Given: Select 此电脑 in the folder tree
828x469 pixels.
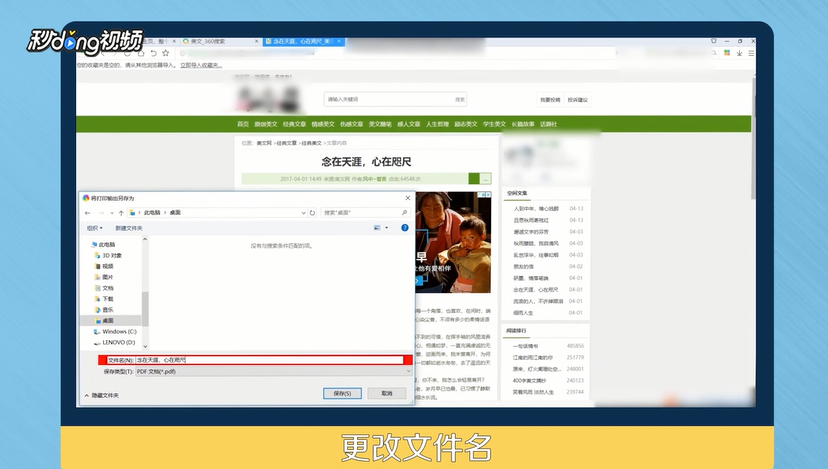Looking at the screenshot, I should tap(107, 245).
